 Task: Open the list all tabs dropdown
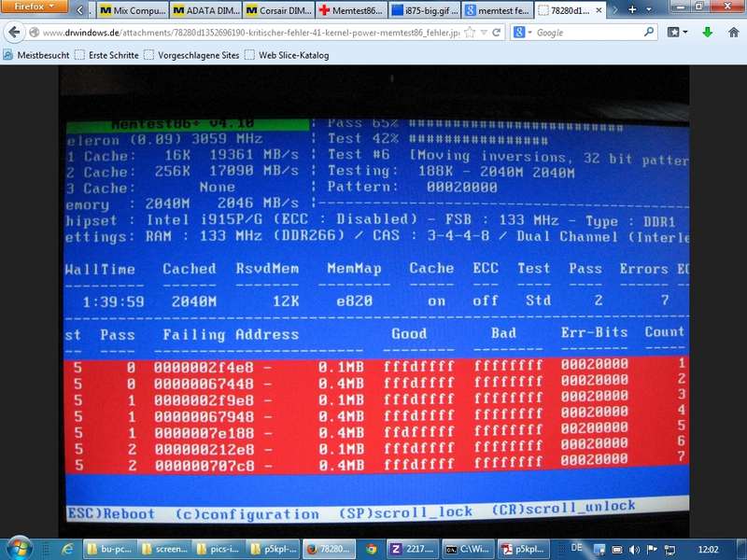(x=649, y=9)
